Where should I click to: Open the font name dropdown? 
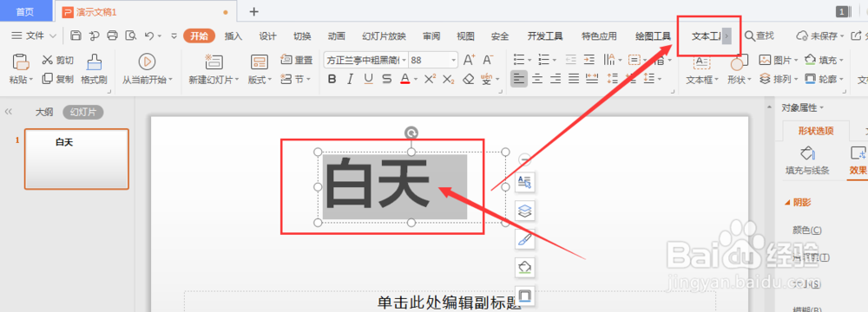click(404, 60)
